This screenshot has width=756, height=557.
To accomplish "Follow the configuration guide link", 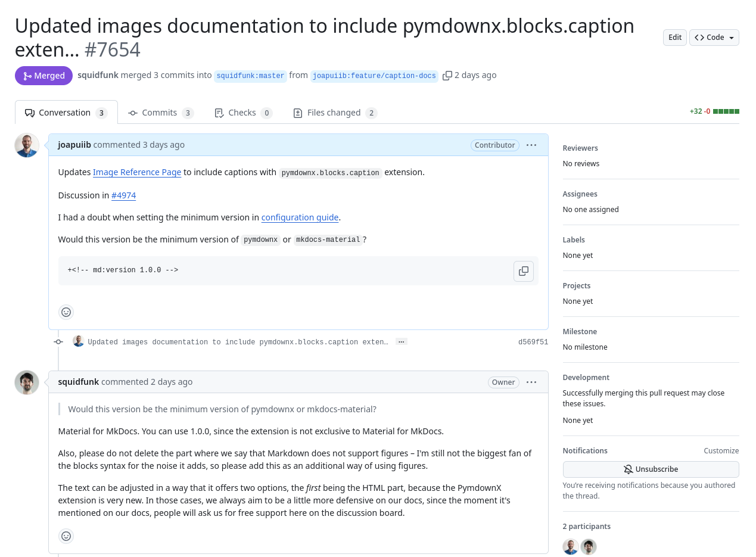I will click(300, 217).
